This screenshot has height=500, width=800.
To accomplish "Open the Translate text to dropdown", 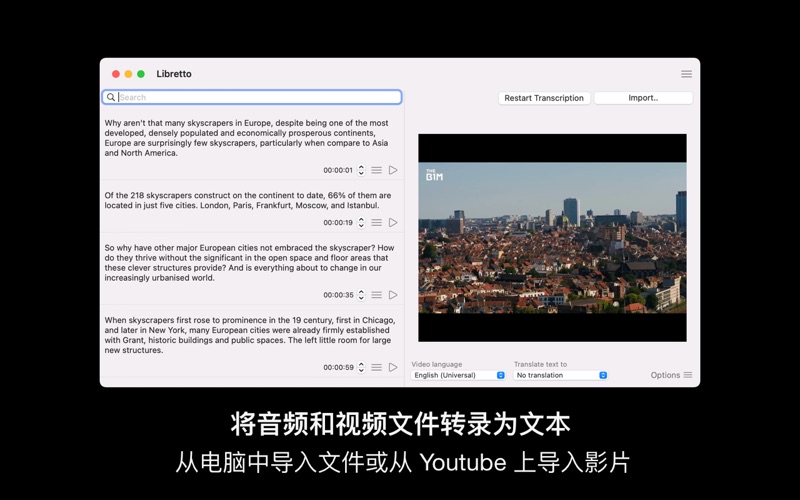I will pos(561,375).
